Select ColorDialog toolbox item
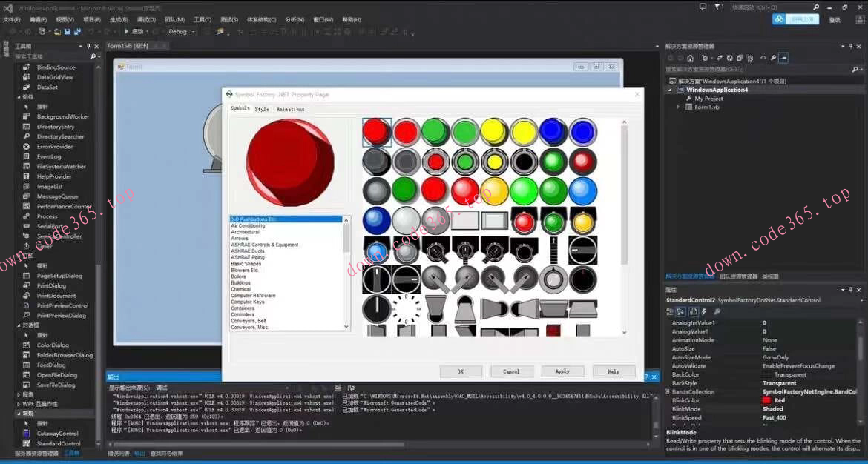868x464 pixels. point(53,345)
